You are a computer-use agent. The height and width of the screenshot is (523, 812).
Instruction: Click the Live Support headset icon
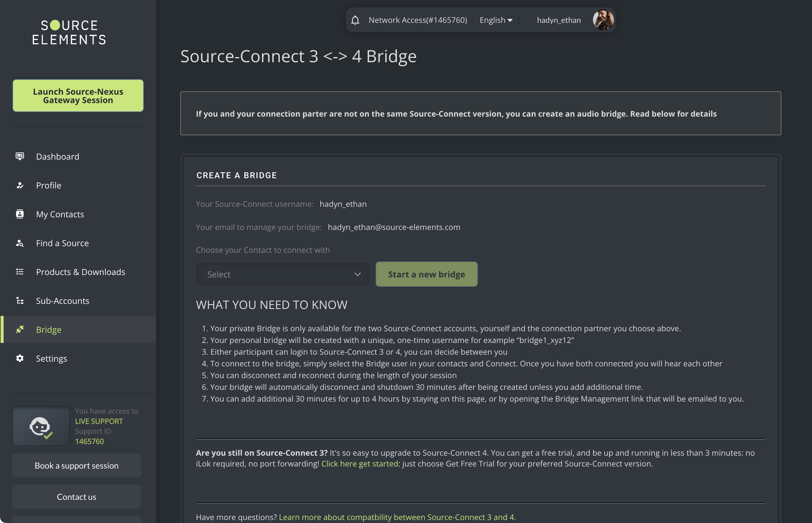coord(41,427)
